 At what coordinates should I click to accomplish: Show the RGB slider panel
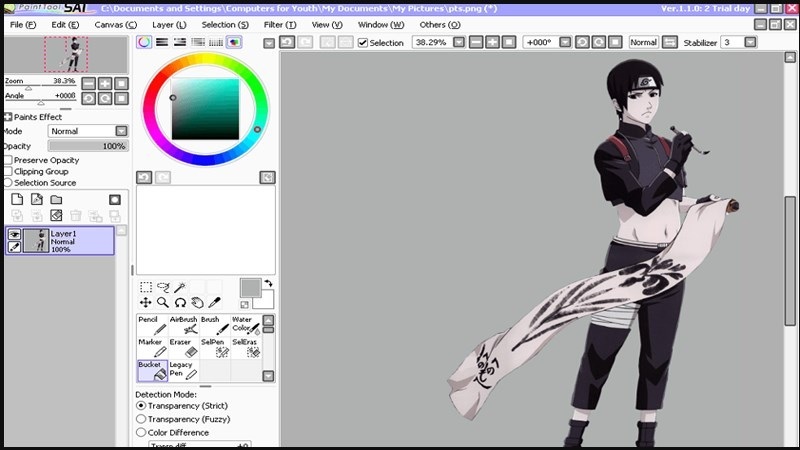[162, 42]
